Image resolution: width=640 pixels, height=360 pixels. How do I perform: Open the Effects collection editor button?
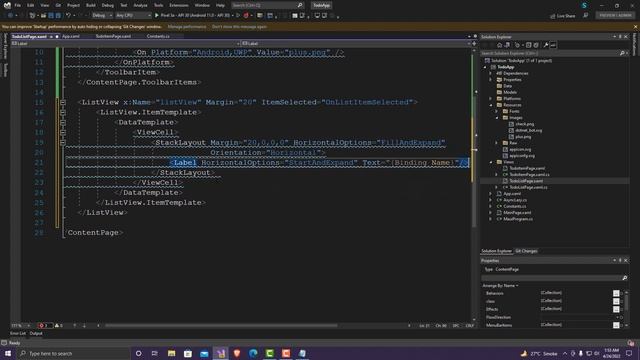click(x=616, y=309)
